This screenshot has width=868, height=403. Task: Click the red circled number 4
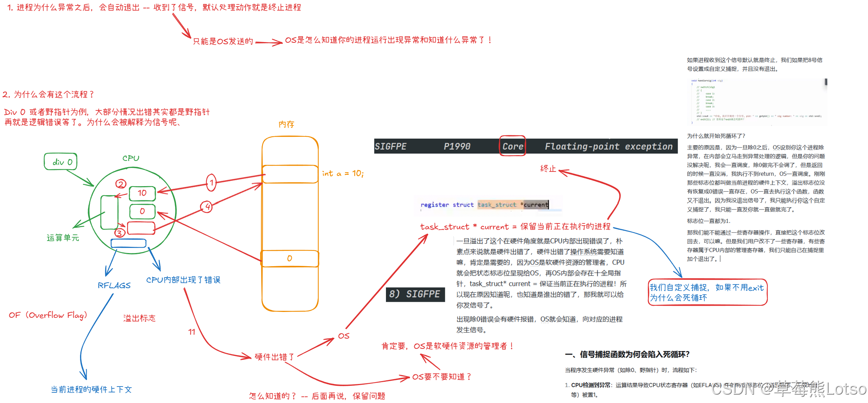coord(206,207)
